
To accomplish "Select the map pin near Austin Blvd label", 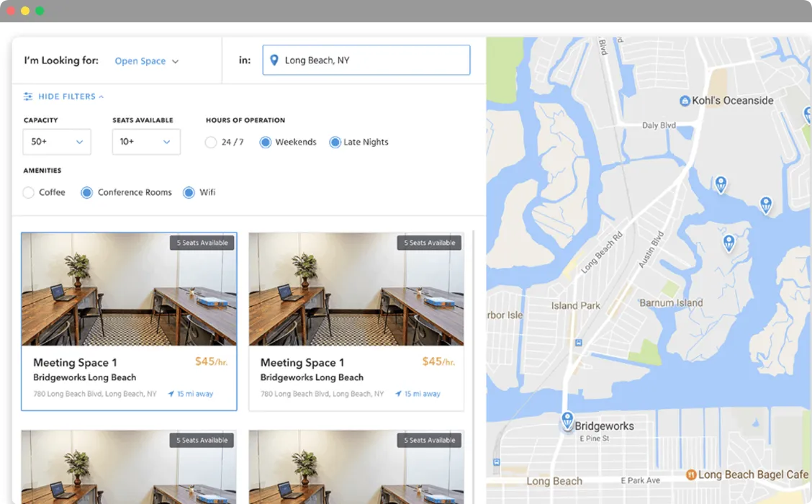I will tap(728, 243).
